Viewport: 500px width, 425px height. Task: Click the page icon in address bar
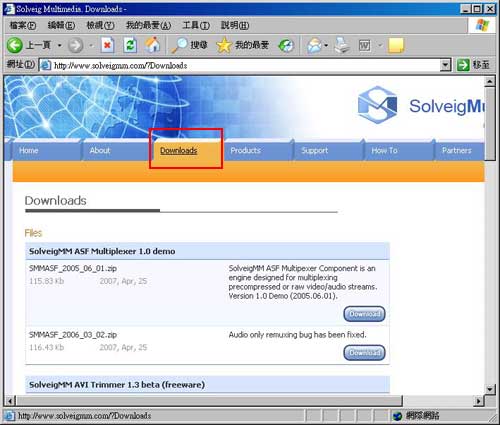[x=46, y=65]
